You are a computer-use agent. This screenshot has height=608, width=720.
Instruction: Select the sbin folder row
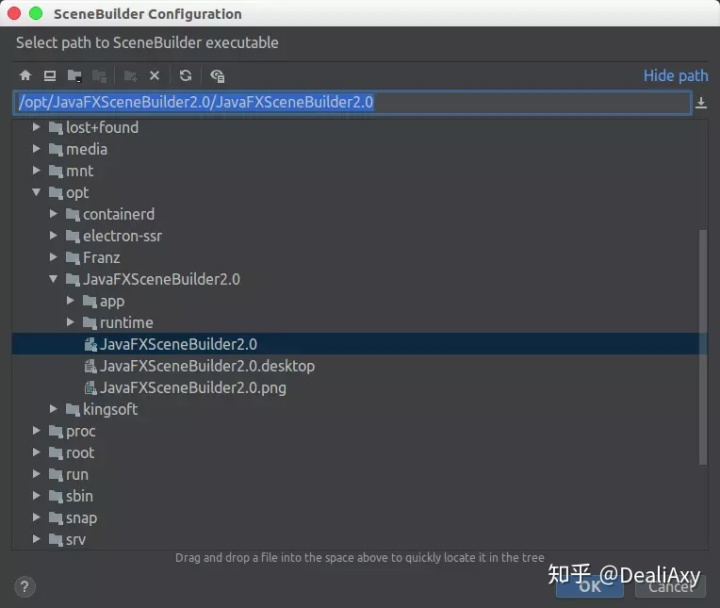[x=359, y=495]
